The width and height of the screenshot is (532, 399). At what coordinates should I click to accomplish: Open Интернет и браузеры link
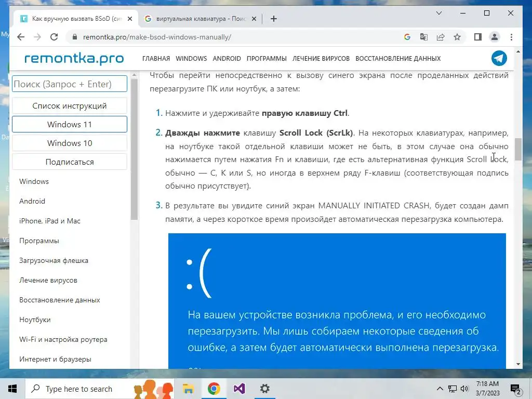(x=55, y=359)
